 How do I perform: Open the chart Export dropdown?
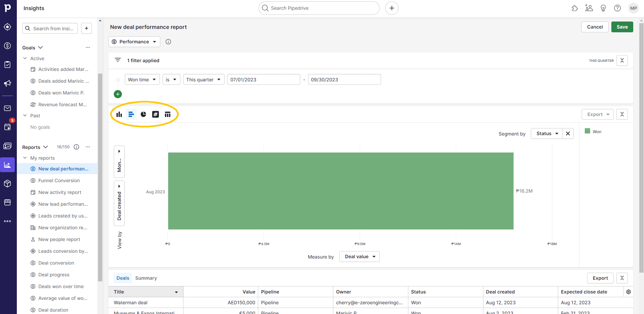pyautogui.click(x=598, y=114)
